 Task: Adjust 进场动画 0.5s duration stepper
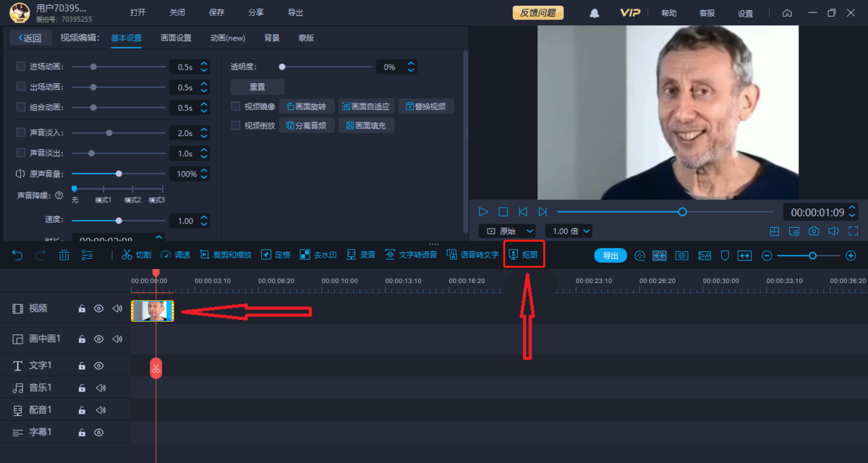click(x=204, y=67)
